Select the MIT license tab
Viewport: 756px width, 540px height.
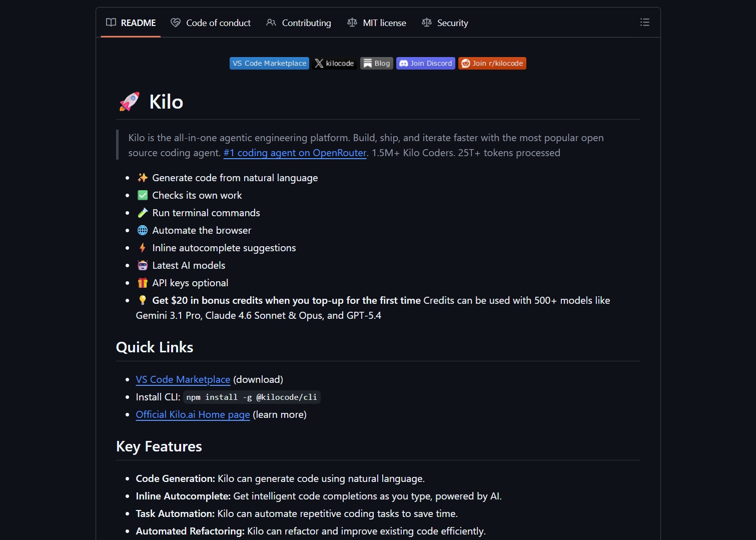coord(384,23)
